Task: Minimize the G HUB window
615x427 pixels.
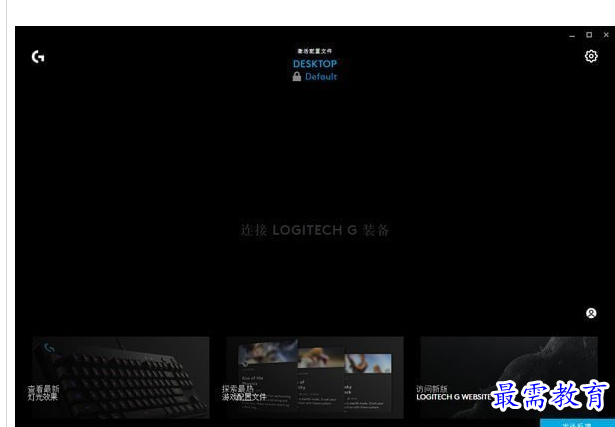Action: [572, 35]
